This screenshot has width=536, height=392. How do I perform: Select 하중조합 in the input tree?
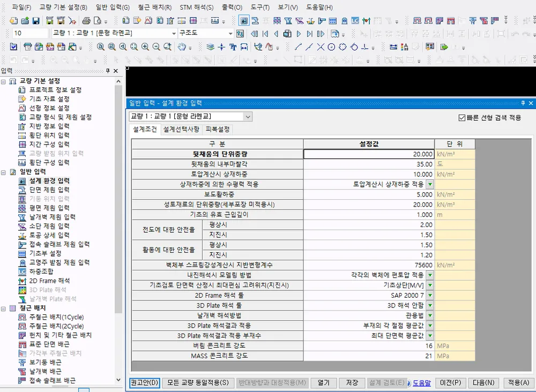pos(41,272)
